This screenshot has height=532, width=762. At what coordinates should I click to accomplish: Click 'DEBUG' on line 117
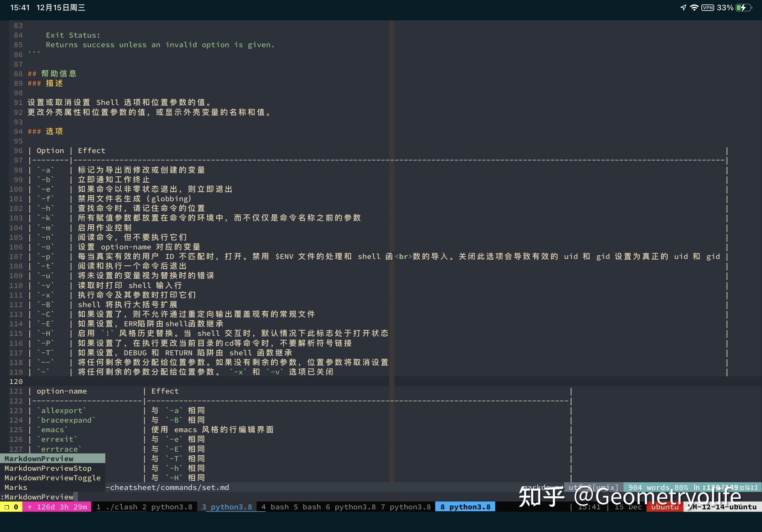(135, 353)
